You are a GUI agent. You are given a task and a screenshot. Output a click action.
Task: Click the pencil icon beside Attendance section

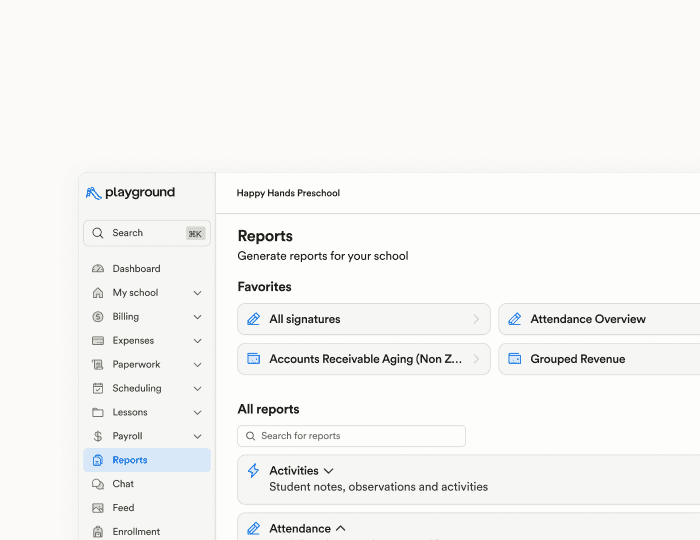point(254,528)
